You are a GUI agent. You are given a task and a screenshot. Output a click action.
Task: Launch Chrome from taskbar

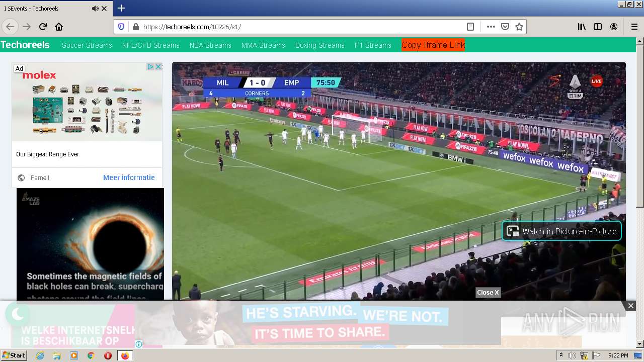[91, 355]
